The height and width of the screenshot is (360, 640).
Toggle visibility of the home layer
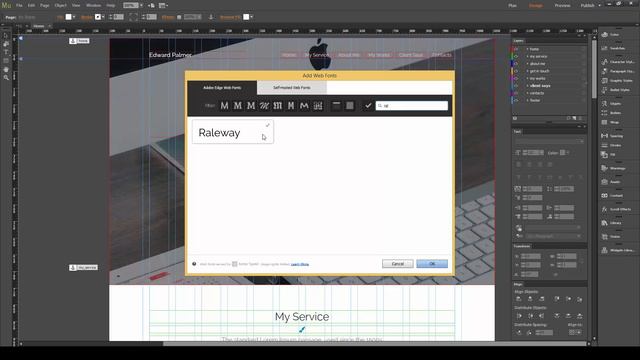tap(516, 49)
